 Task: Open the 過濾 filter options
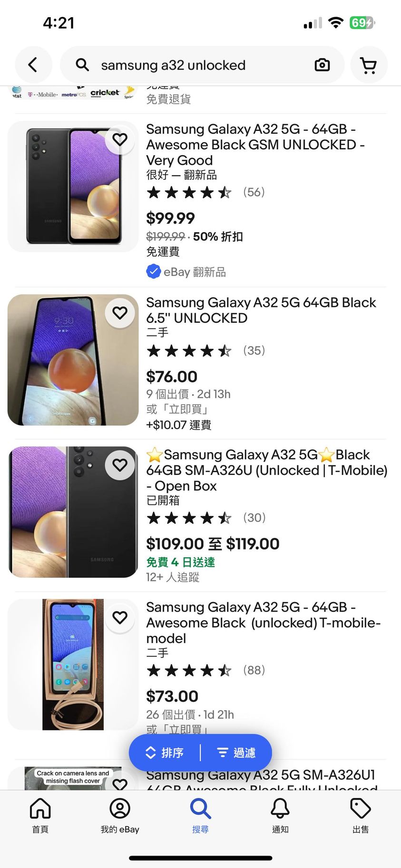click(x=236, y=752)
